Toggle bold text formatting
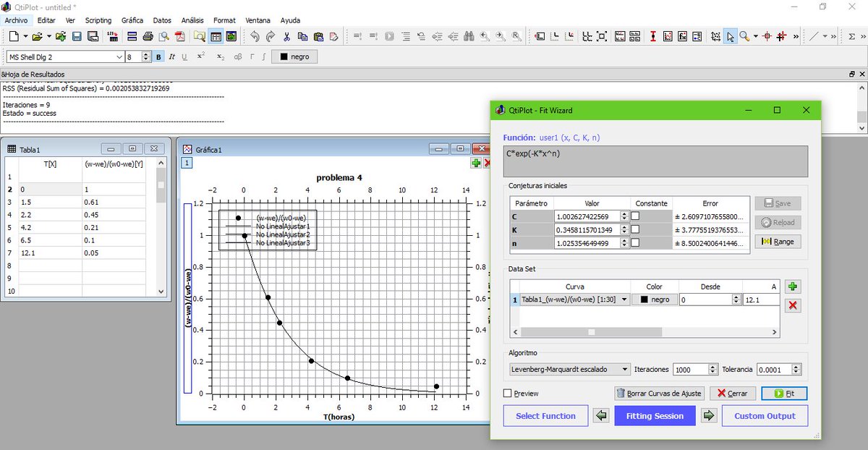 point(159,56)
